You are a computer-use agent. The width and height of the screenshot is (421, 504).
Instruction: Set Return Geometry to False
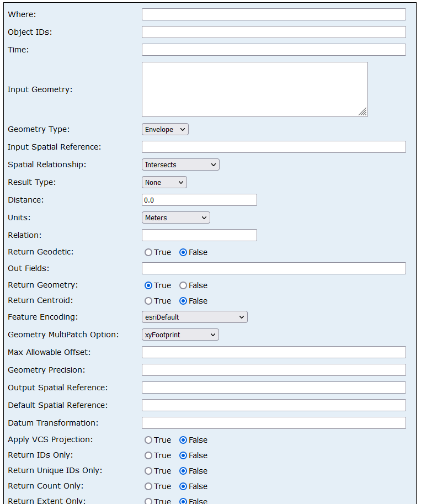(x=183, y=285)
